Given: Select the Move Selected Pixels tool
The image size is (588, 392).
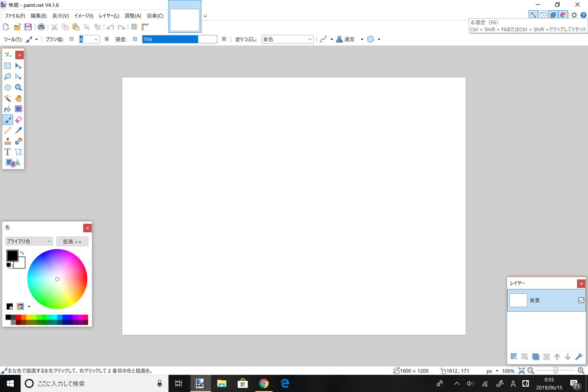Looking at the screenshot, I should coord(19,66).
